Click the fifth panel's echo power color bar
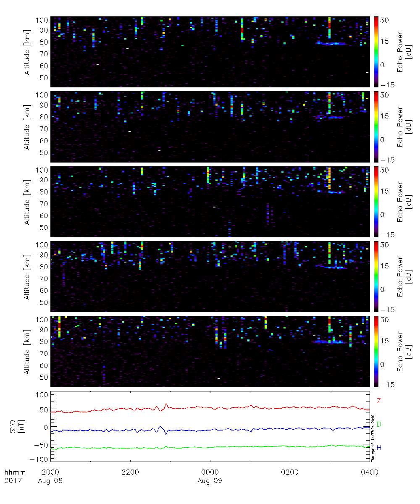420x504 pixels. pyautogui.click(x=377, y=351)
